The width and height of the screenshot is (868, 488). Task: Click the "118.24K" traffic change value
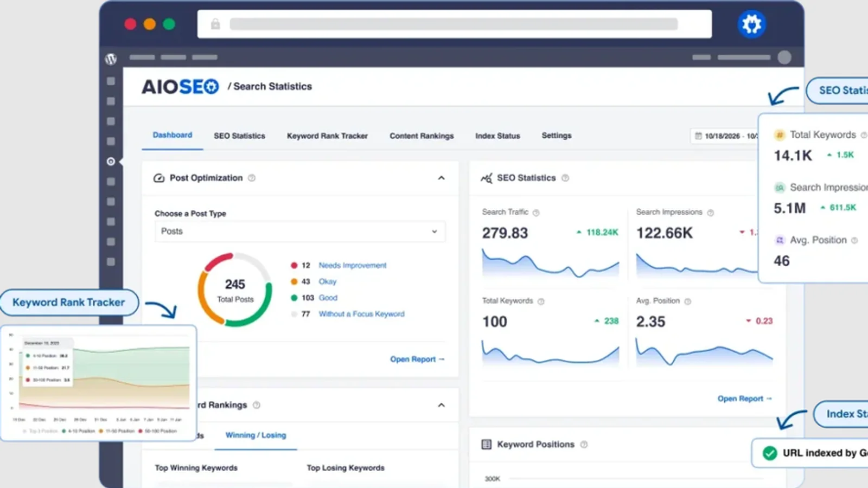pos(602,233)
